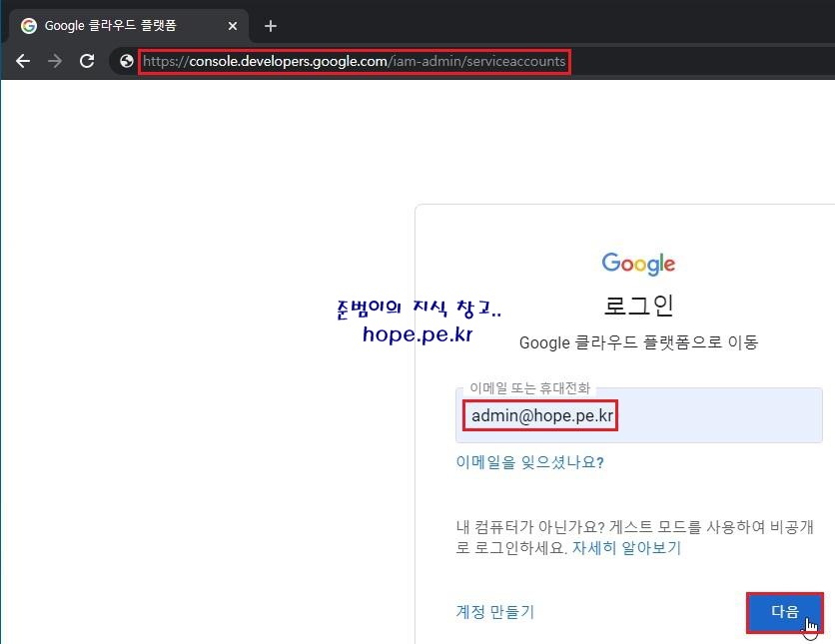Reload the page with refresh icon
Screen dimensions: 835x644
(x=87, y=61)
